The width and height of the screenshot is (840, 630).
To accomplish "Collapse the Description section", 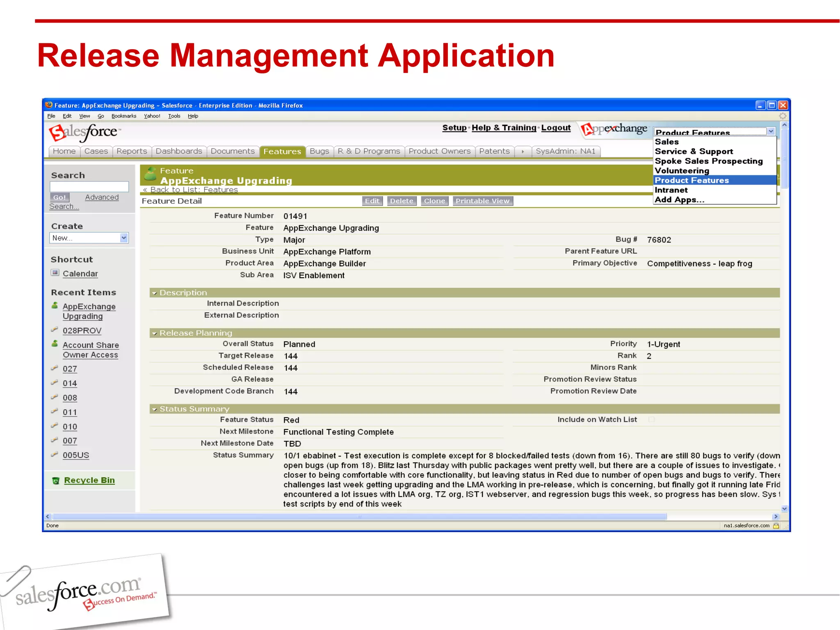I will (155, 293).
